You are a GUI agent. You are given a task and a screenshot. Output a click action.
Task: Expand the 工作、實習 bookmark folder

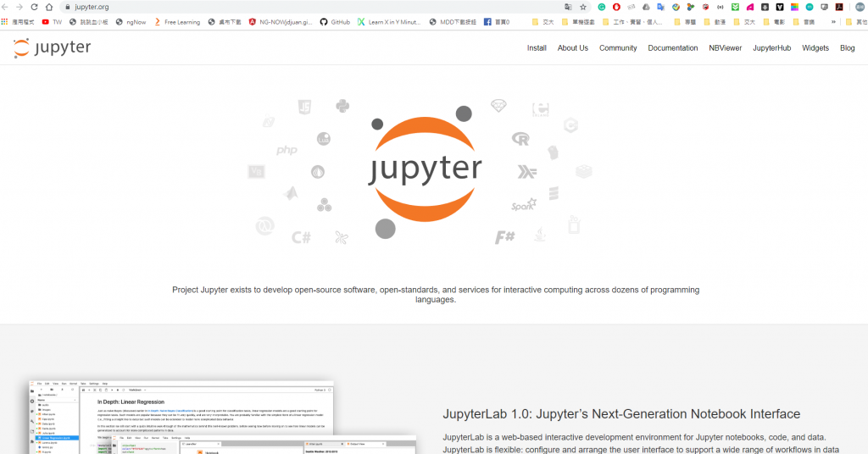click(x=632, y=22)
